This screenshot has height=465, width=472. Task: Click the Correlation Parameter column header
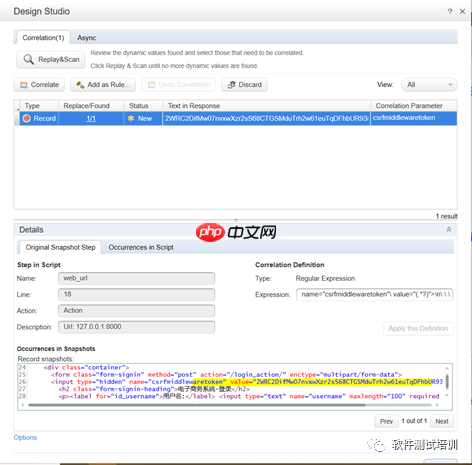tap(414, 106)
